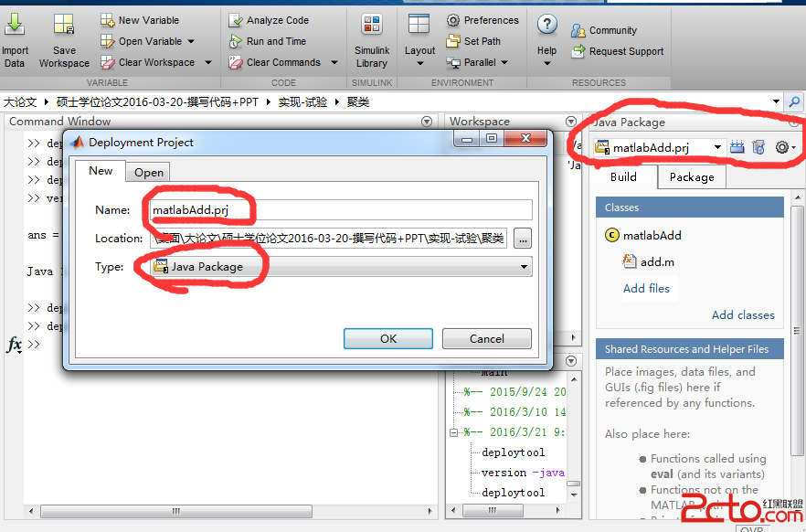This screenshot has width=806, height=532.
Task: Expand Clear Commands dropdown arrow
Action: point(334,62)
